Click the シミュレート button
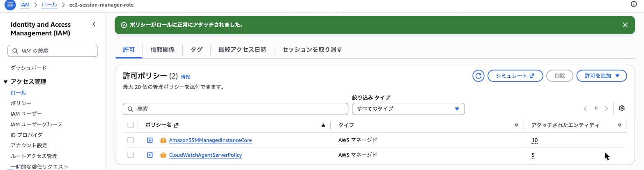 tap(515, 76)
